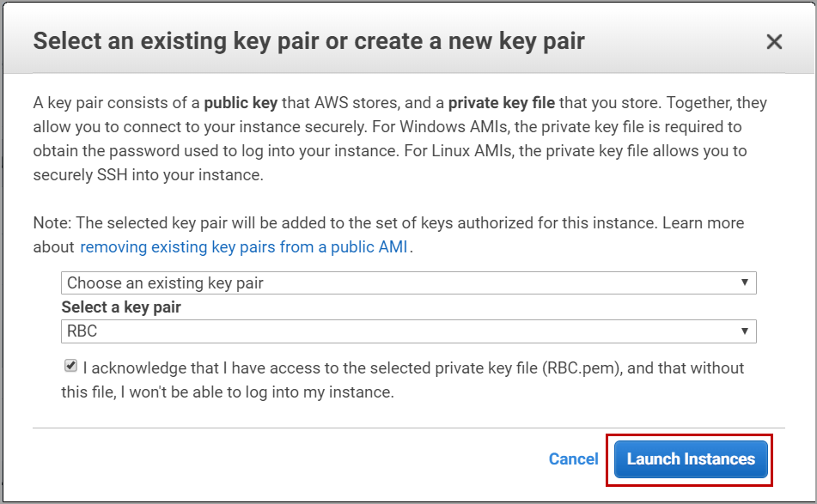Cancel the key pair selection
817x504 pixels.
[573, 459]
